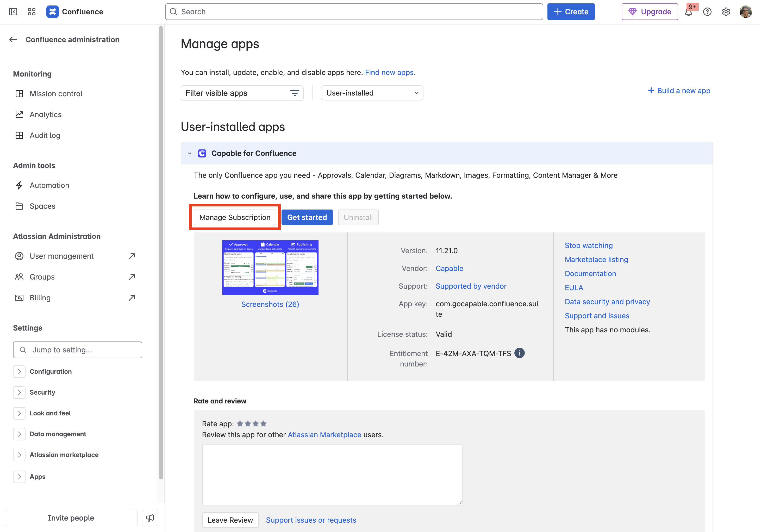Open Automation under Admin tools

[49, 185]
